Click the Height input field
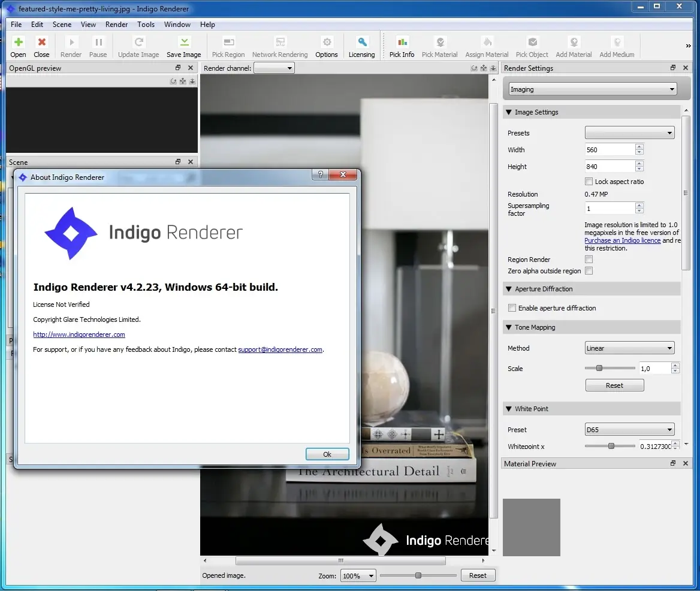This screenshot has height=591, width=700. [x=610, y=167]
